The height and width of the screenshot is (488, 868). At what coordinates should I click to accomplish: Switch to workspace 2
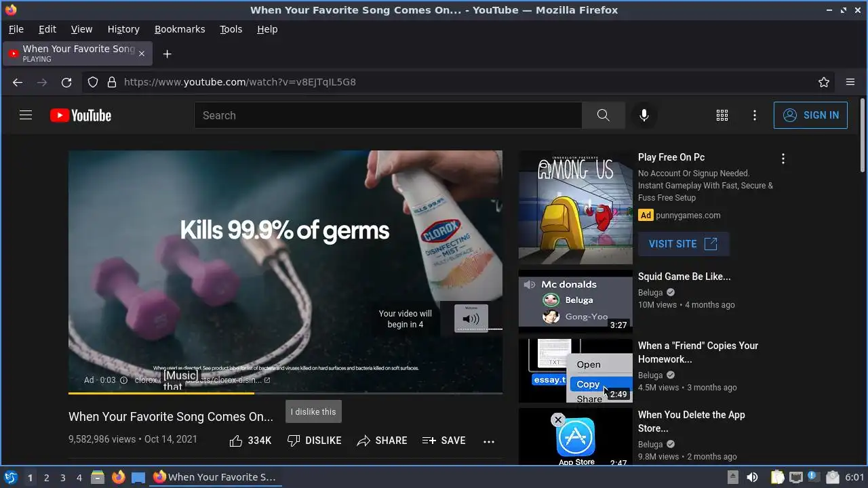pyautogui.click(x=46, y=478)
